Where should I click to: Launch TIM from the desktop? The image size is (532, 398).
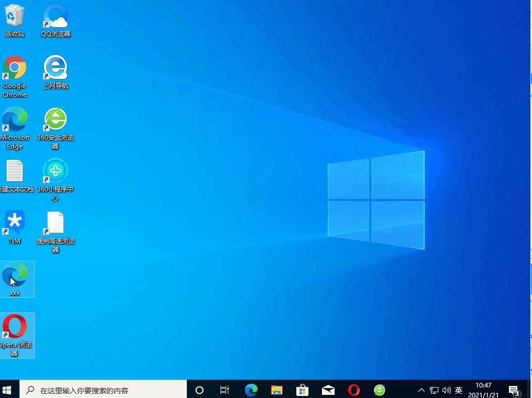click(14, 222)
